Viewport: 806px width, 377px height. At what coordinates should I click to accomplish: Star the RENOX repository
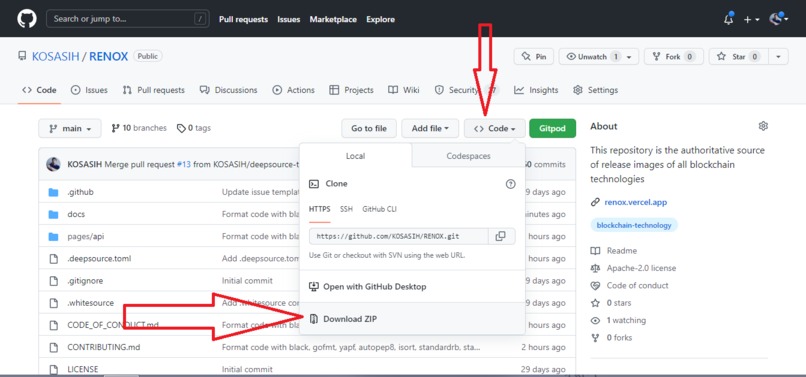(739, 57)
